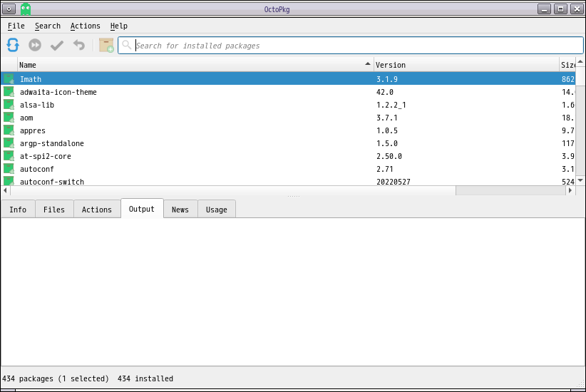Click the alsa-lib package status icon

click(9, 104)
